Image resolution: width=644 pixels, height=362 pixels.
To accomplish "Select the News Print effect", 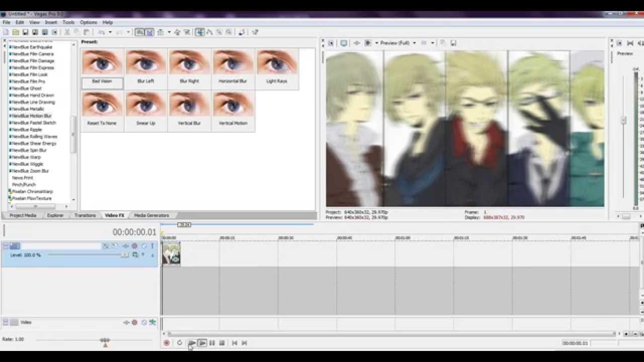I will 23,178.
